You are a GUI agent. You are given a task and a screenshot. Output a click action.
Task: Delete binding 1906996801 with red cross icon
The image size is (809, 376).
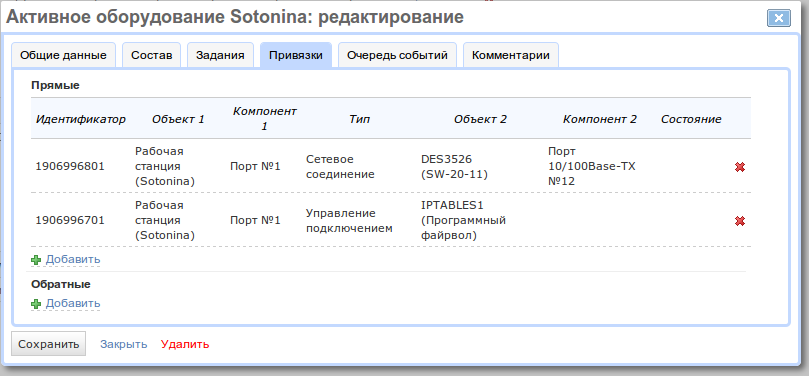[x=739, y=167]
